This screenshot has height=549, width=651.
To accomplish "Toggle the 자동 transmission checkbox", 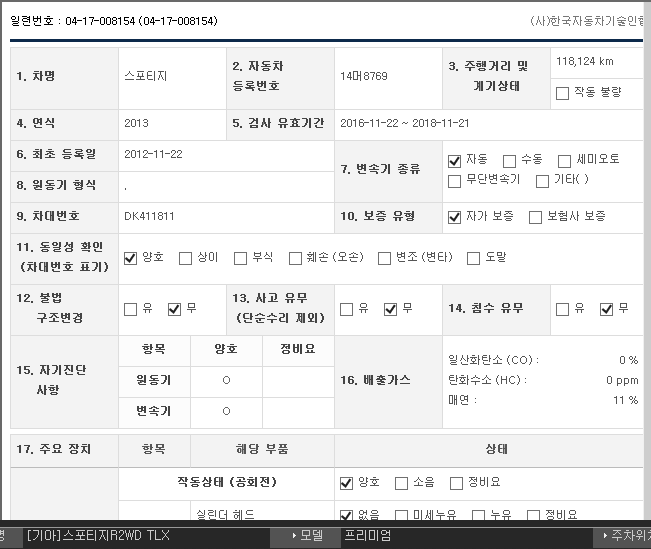I will click(455, 160).
